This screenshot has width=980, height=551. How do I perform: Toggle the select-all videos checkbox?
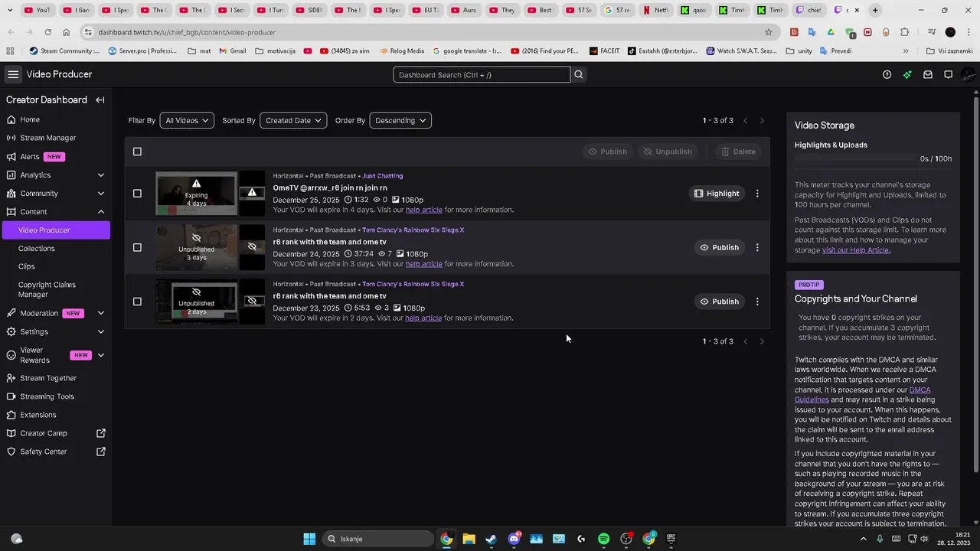(137, 152)
